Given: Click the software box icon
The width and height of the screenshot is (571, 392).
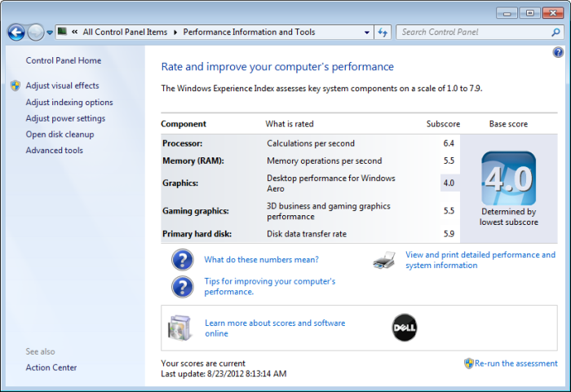Looking at the screenshot, I should (179, 328).
